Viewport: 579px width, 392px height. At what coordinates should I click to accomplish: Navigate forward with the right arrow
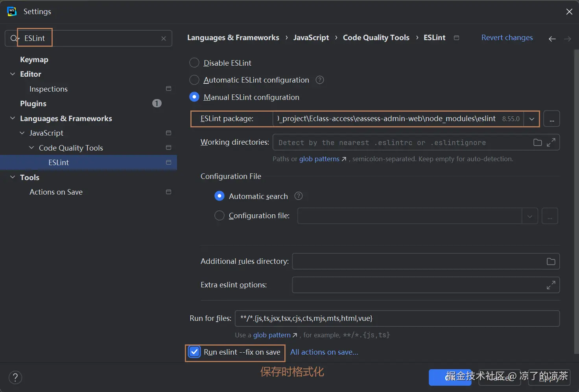coord(567,39)
